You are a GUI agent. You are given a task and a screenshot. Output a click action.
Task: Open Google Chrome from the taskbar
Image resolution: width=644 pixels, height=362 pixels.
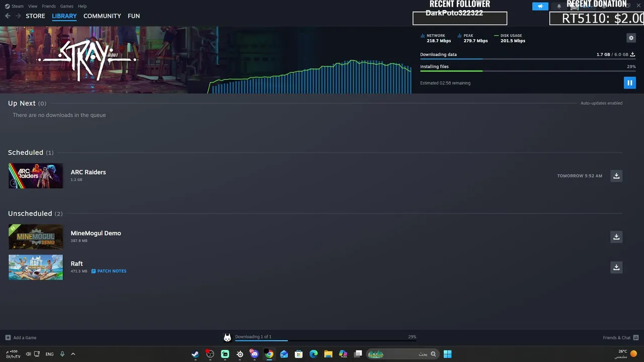tap(269, 354)
